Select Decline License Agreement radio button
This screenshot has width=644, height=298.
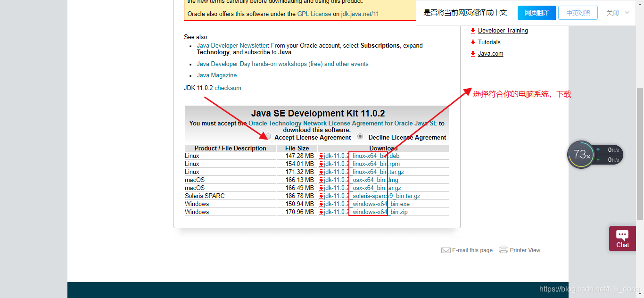pos(360,137)
